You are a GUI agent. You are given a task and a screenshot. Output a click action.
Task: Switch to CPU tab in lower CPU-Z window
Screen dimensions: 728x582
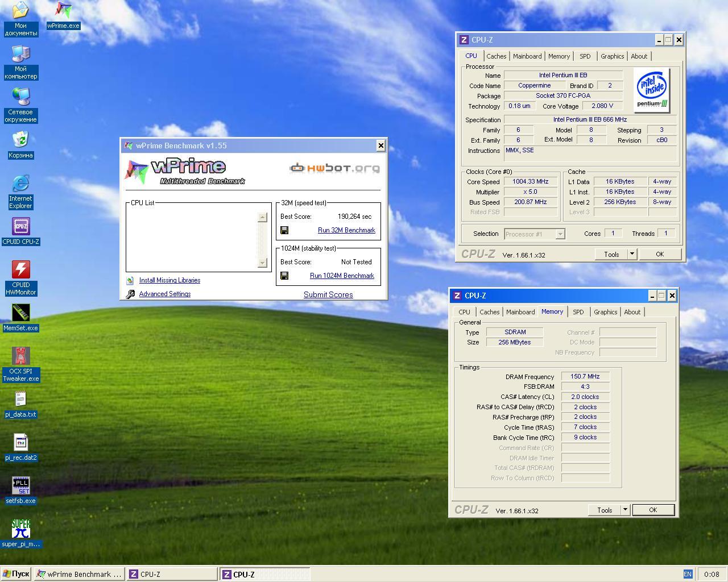464,312
